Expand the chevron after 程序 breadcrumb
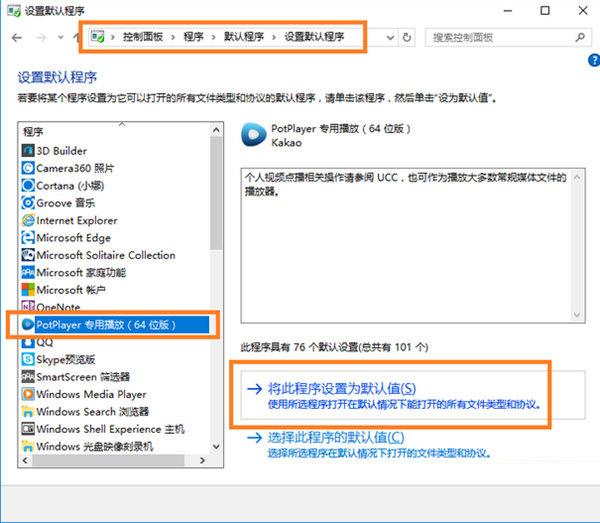 (x=214, y=37)
